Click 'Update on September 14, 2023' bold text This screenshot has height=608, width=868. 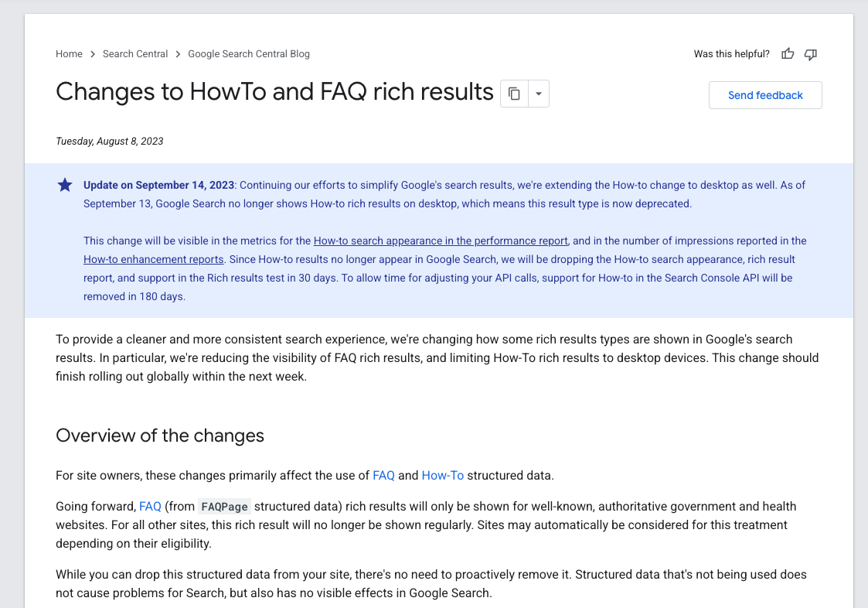click(159, 185)
